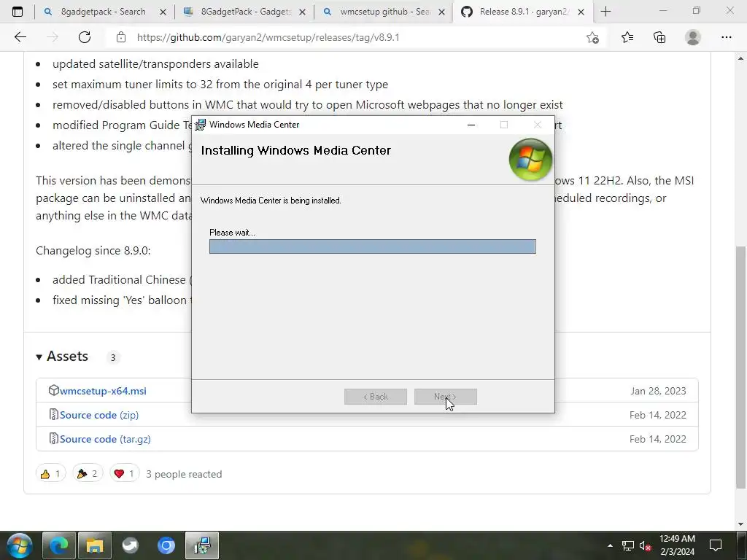This screenshot has height=560, width=747.
Task: Close the wmcsetup github search tab
Action: (441, 12)
